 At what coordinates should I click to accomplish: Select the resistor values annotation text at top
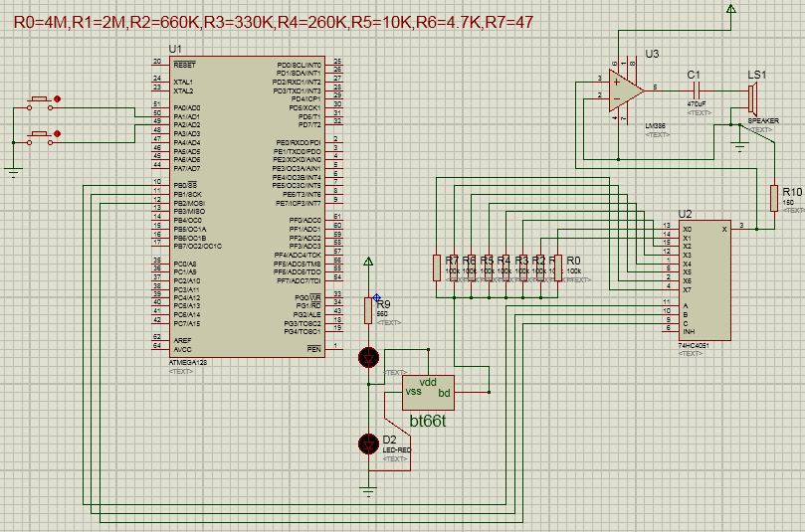click(274, 22)
